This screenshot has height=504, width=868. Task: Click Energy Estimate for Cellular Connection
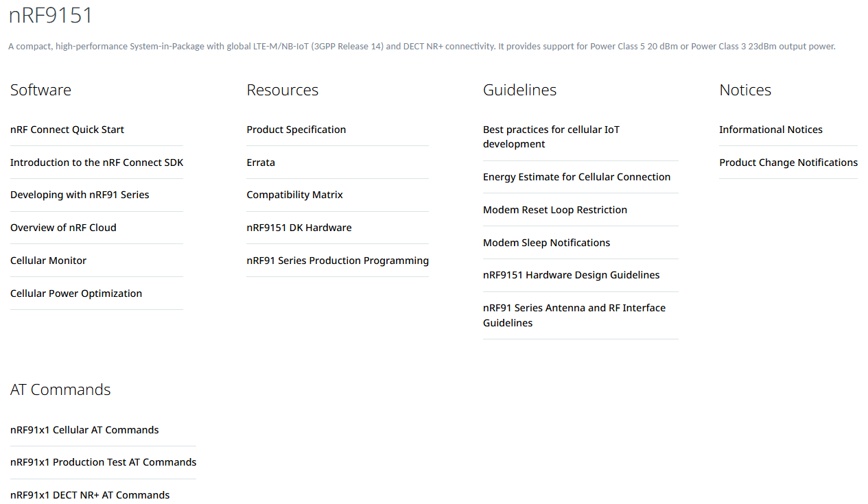[576, 177]
